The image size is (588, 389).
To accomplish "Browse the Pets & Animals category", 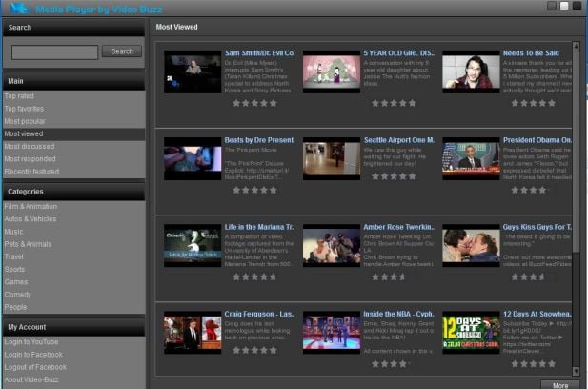I will click(x=29, y=244).
